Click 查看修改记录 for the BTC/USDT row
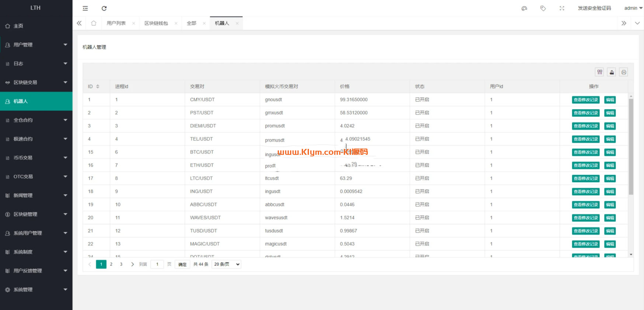 (x=585, y=152)
